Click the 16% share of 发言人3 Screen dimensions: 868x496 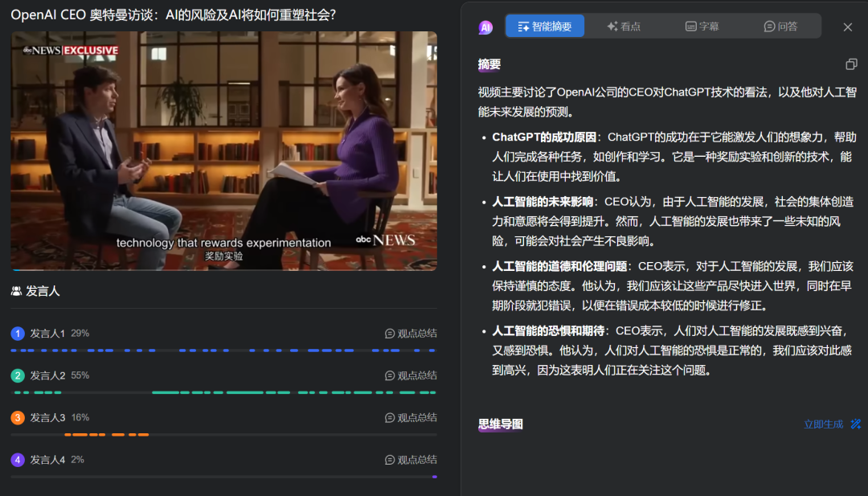[80, 417]
